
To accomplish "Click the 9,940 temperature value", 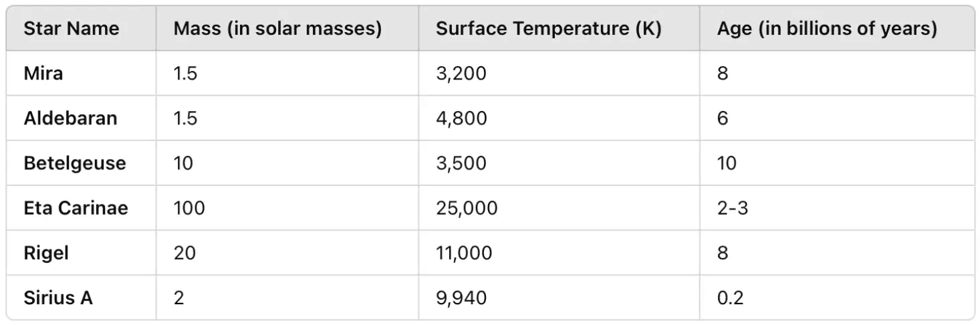I will point(461,298).
